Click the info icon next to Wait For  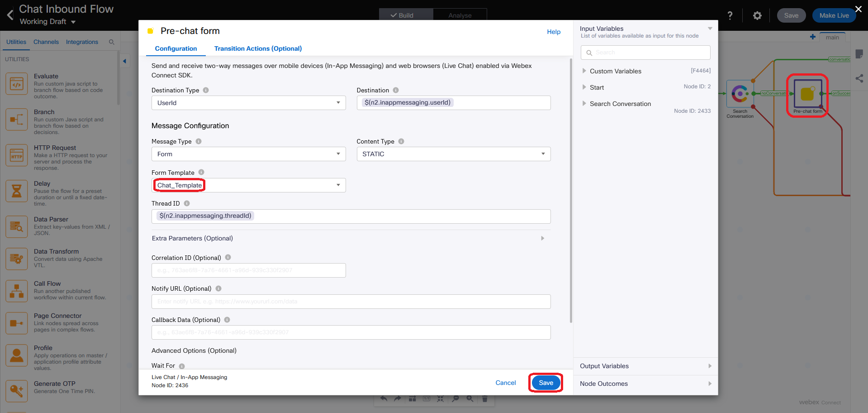point(182,366)
